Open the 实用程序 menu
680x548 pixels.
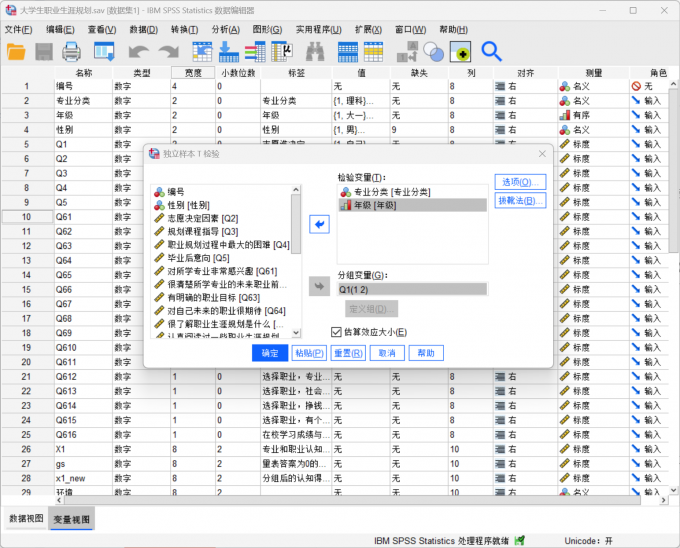click(318, 29)
